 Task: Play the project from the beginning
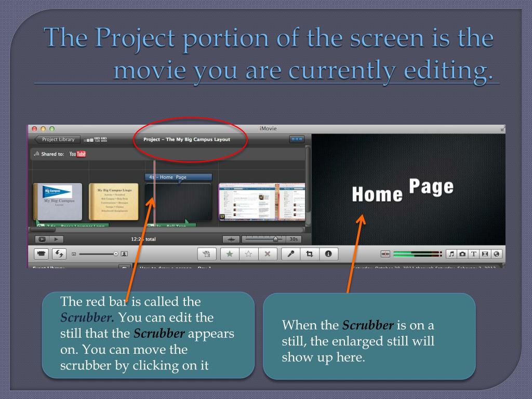click(x=56, y=239)
